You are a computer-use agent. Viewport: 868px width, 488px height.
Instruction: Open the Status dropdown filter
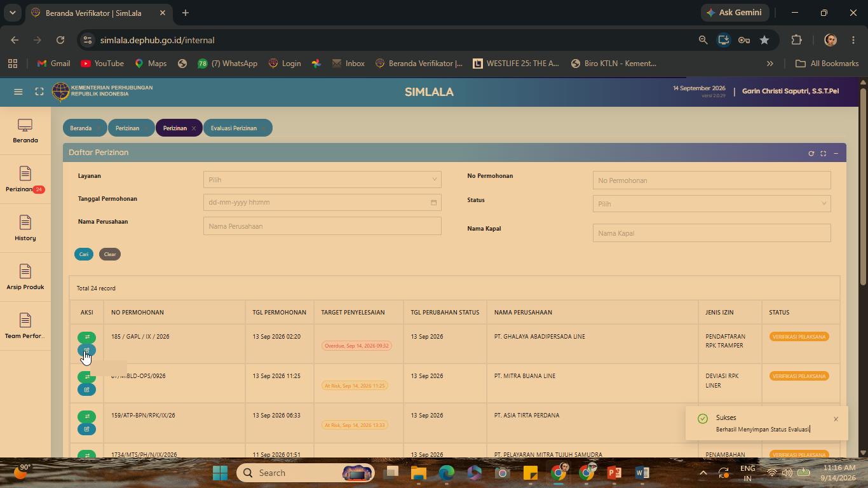[x=712, y=204]
